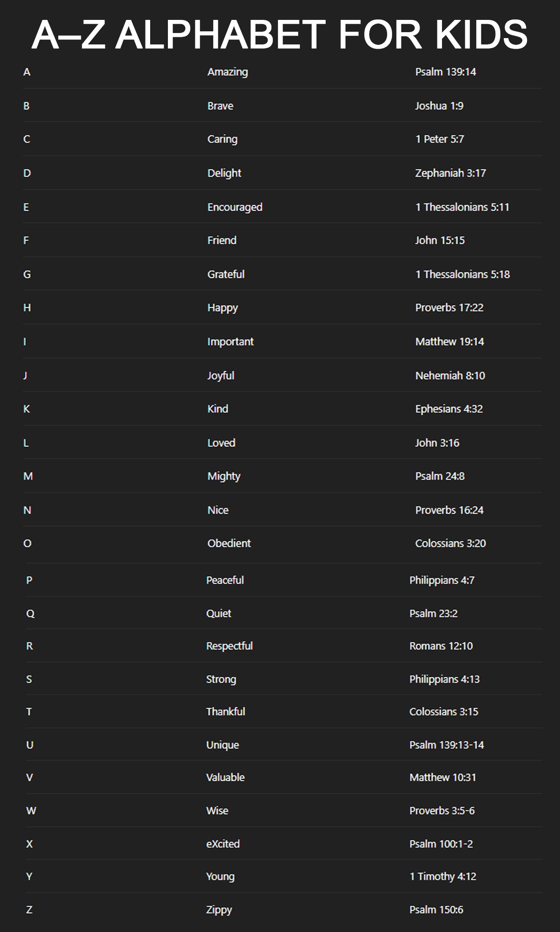Open the Joshua 1:9 verse reference
The width and height of the screenshot is (560, 932).
pyautogui.click(x=439, y=106)
